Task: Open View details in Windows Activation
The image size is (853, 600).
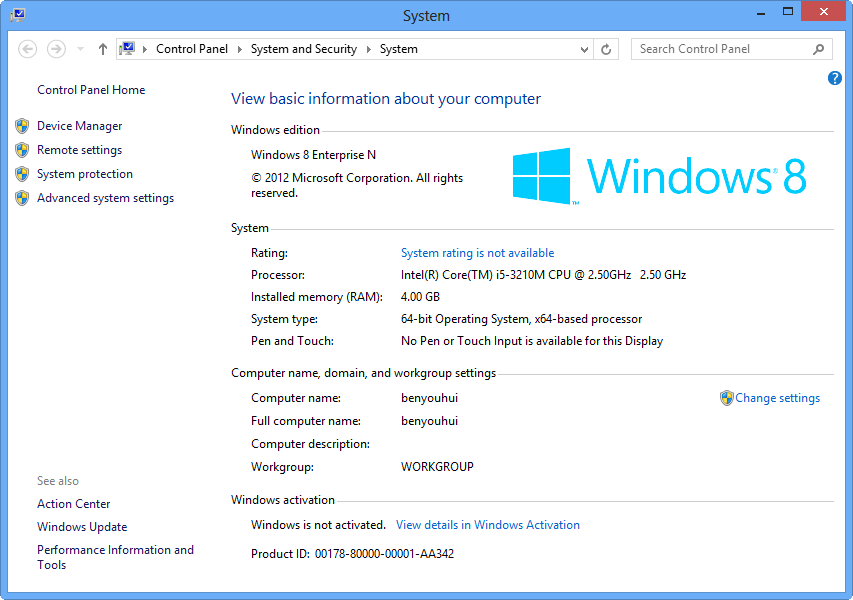Action: (487, 525)
